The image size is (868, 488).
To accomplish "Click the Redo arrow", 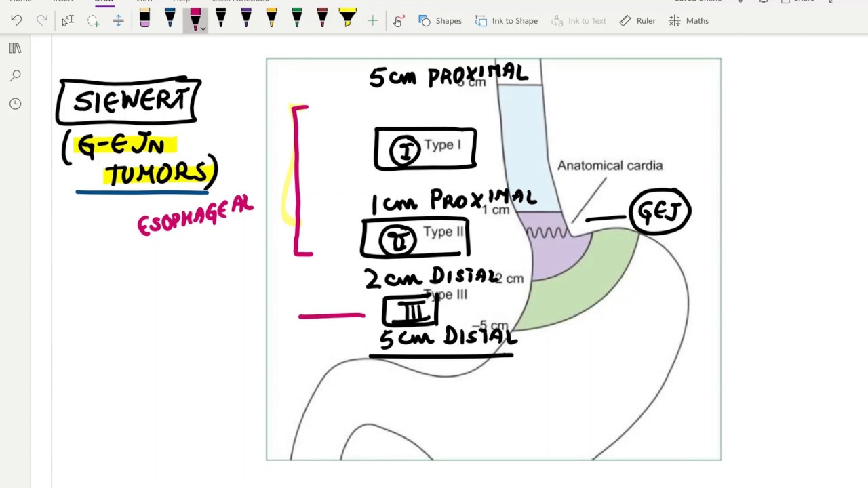I will click(x=42, y=21).
